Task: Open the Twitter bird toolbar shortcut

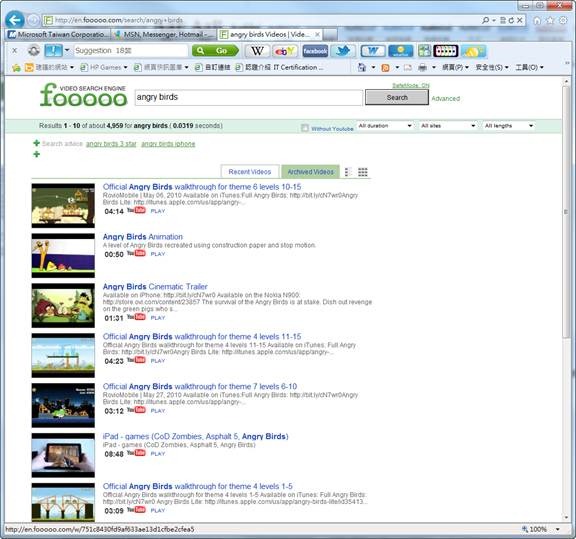Action: point(343,51)
